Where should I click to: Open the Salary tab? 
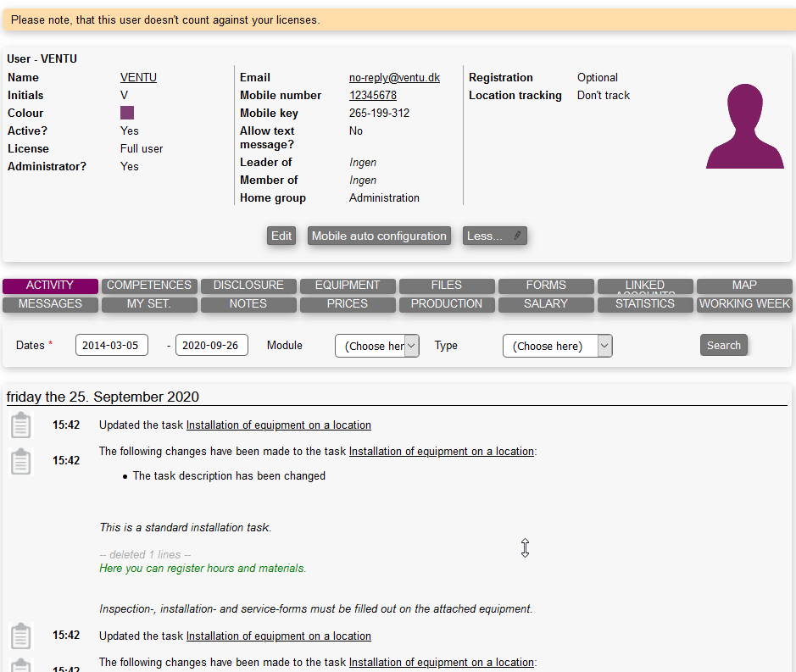pos(546,304)
